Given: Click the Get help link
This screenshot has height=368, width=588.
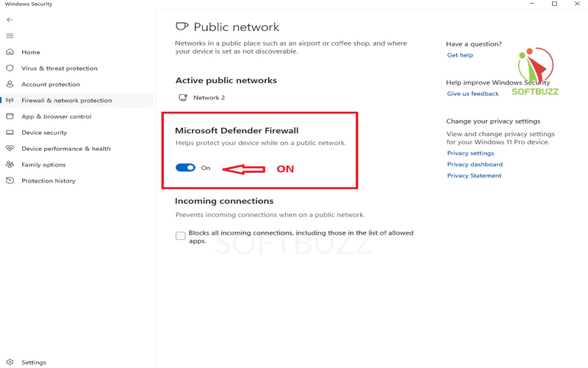Looking at the screenshot, I should pyautogui.click(x=460, y=55).
